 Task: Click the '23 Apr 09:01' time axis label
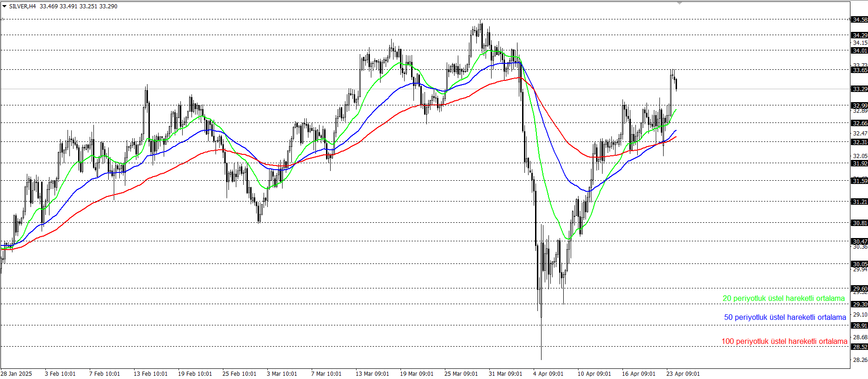click(x=683, y=373)
